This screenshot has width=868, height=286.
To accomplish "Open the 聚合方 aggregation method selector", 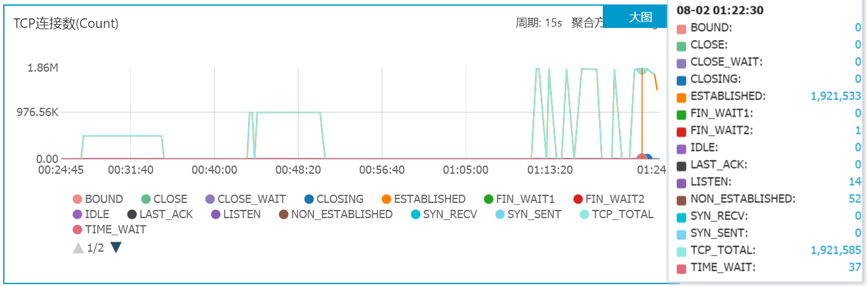I will click(x=587, y=23).
